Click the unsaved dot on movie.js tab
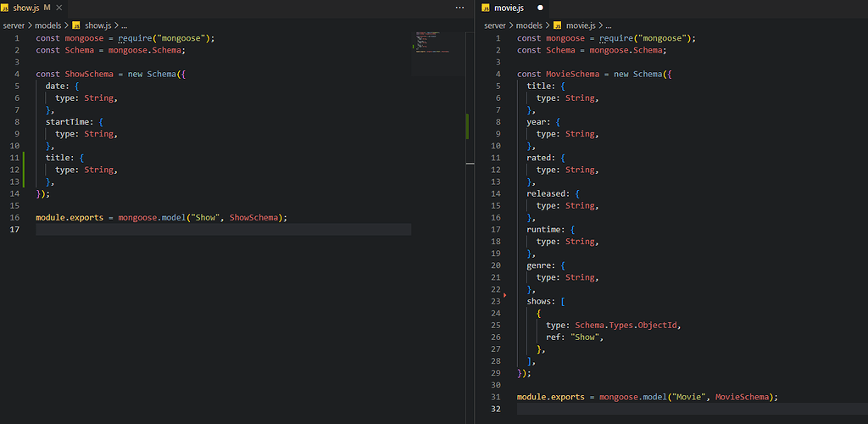The width and height of the screenshot is (868, 424). [540, 8]
